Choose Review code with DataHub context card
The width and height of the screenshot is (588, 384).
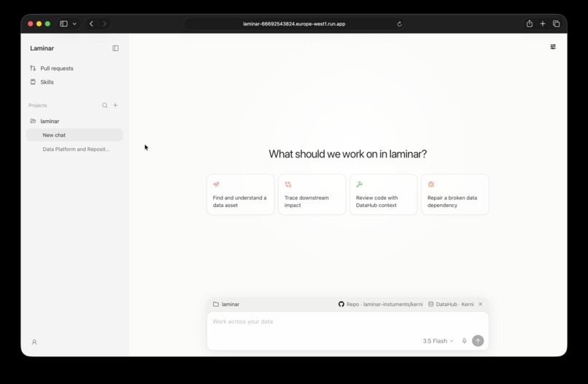384,195
